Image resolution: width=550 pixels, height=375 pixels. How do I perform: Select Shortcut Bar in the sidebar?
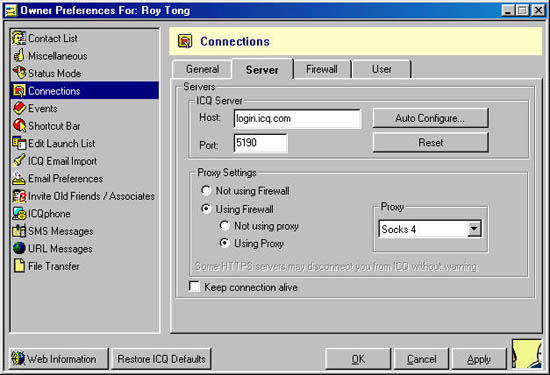pos(54,126)
